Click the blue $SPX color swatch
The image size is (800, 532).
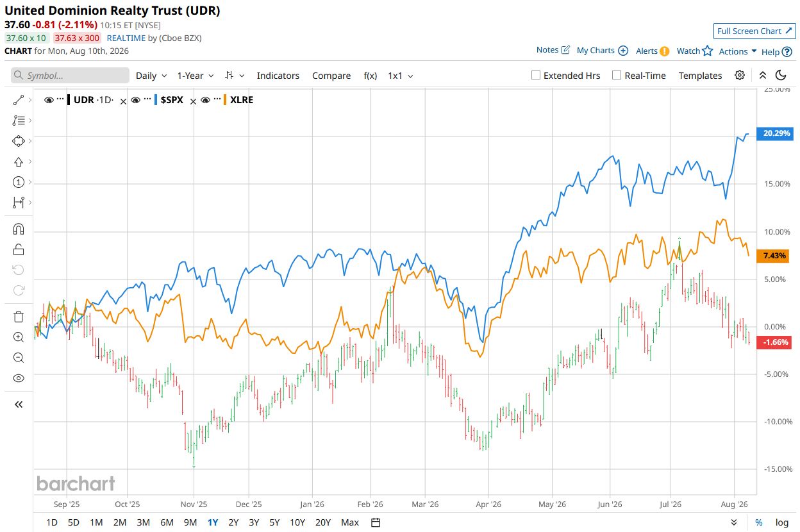coord(154,100)
